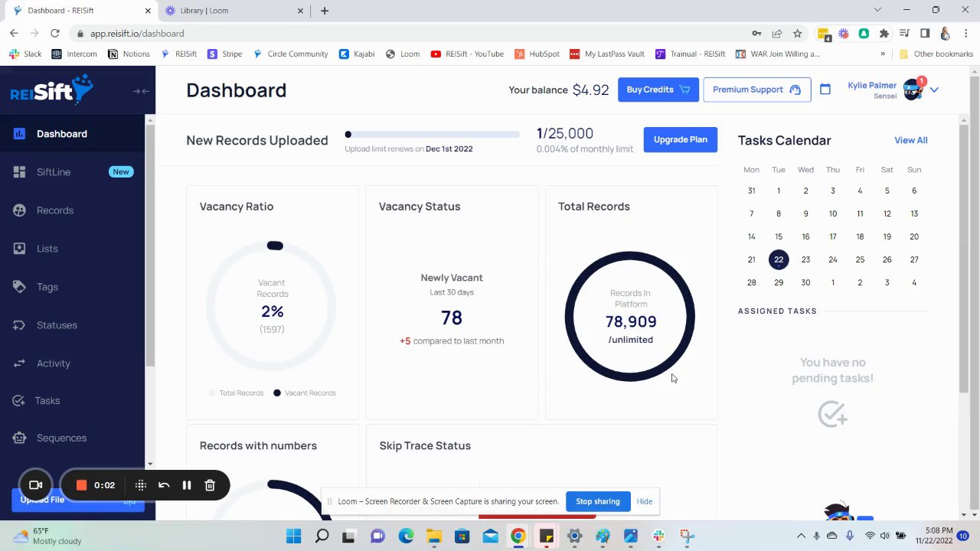Click Premium Support button
This screenshot has height=551, width=980.
(x=756, y=90)
